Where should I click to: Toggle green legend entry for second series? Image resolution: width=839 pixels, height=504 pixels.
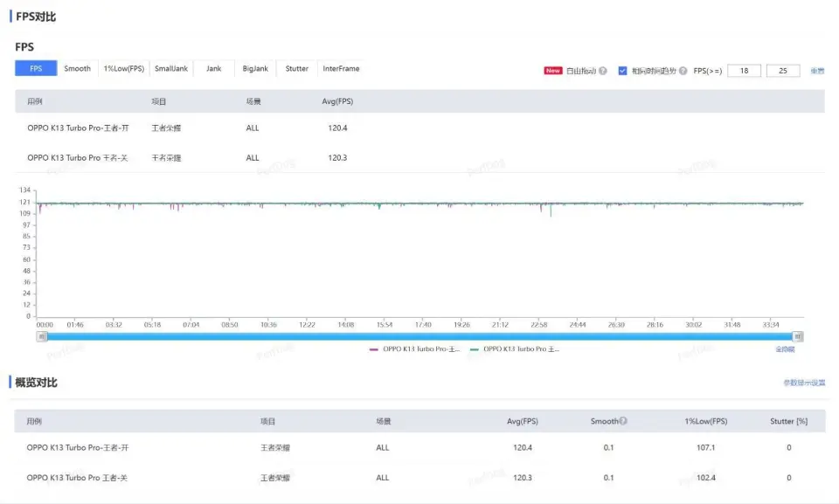(515, 349)
